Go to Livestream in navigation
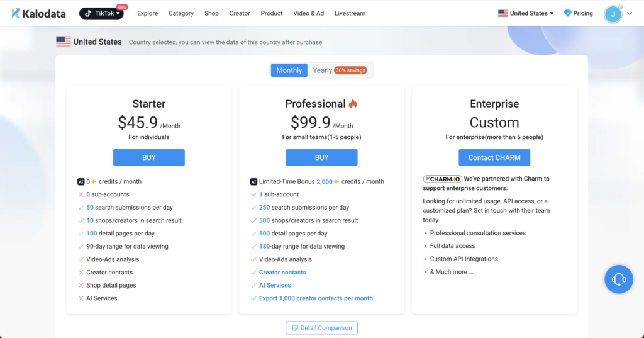Image resolution: width=644 pixels, height=338 pixels. (x=350, y=13)
